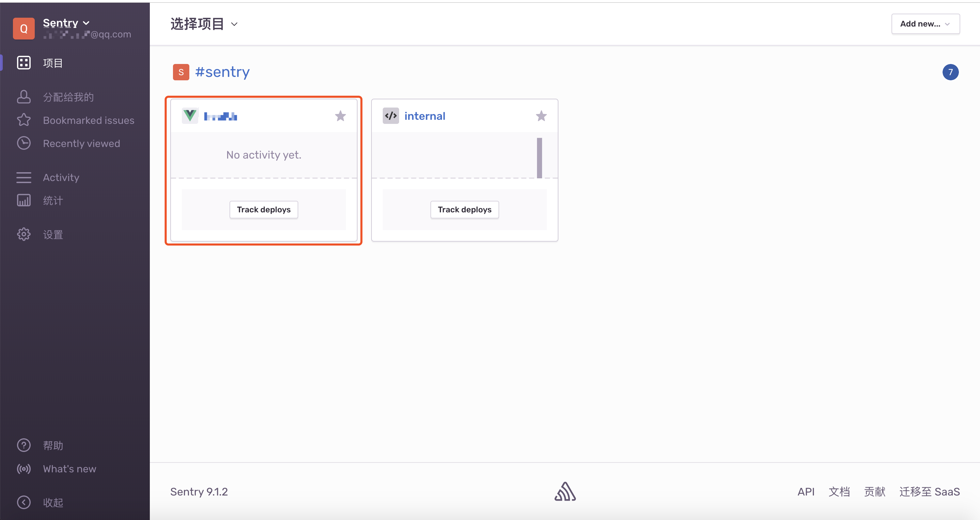Click the What's new broadcast icon
This screenshot has height=520, width=980.
point(23,468)
